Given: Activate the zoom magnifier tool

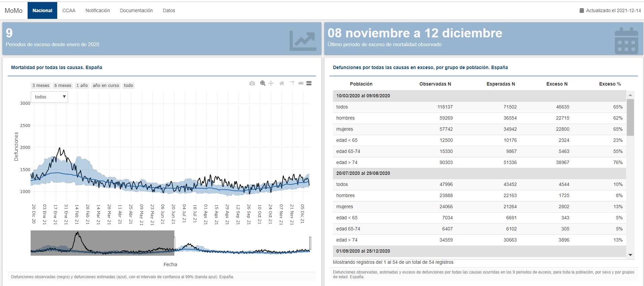Looking at the screenshot, I should coord(263,83).
